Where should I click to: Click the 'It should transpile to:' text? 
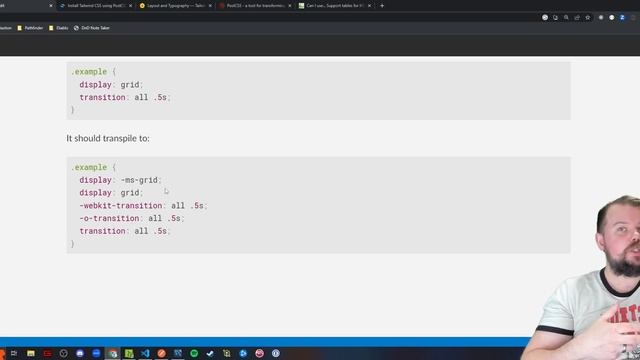click(x=108, y=138)
